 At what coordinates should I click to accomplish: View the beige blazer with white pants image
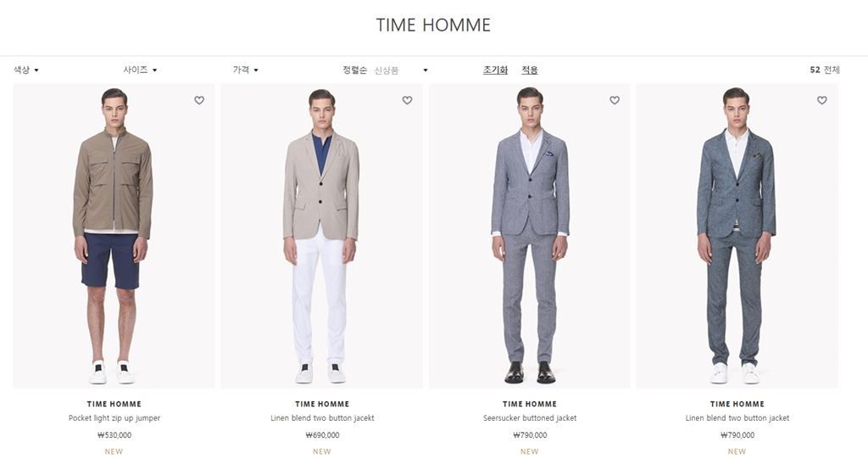coord(321,236)
